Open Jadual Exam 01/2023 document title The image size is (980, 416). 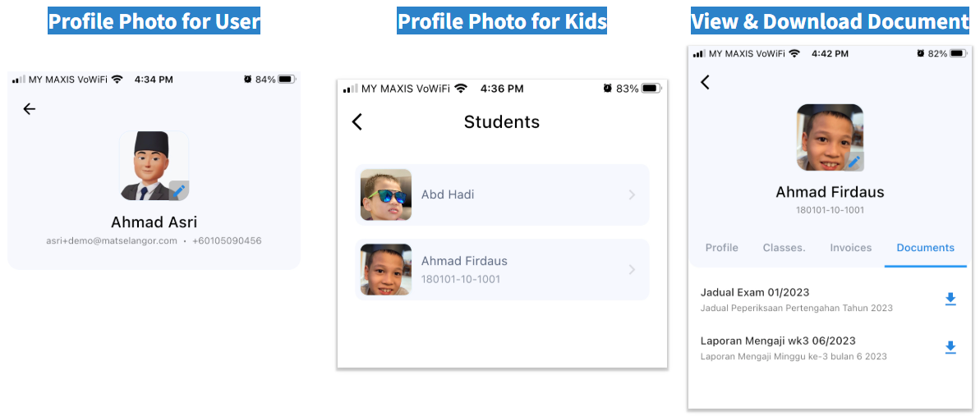pos(755,292)
